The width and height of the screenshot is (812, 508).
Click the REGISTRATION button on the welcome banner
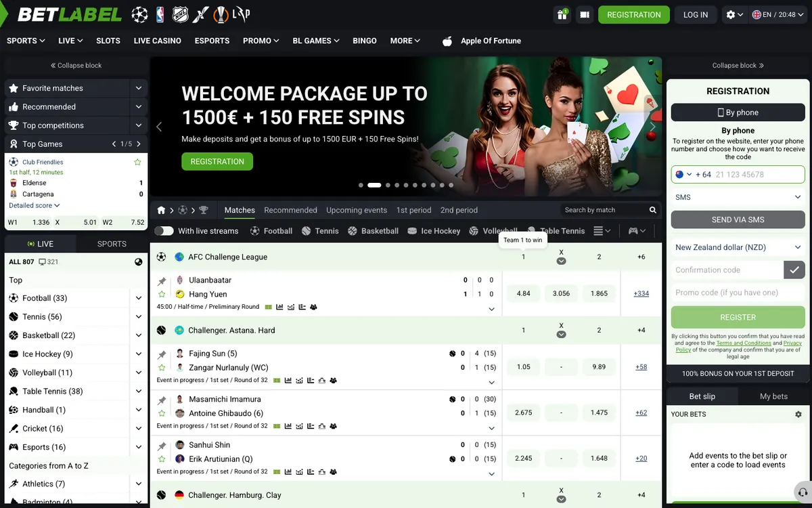coord(217,161)
